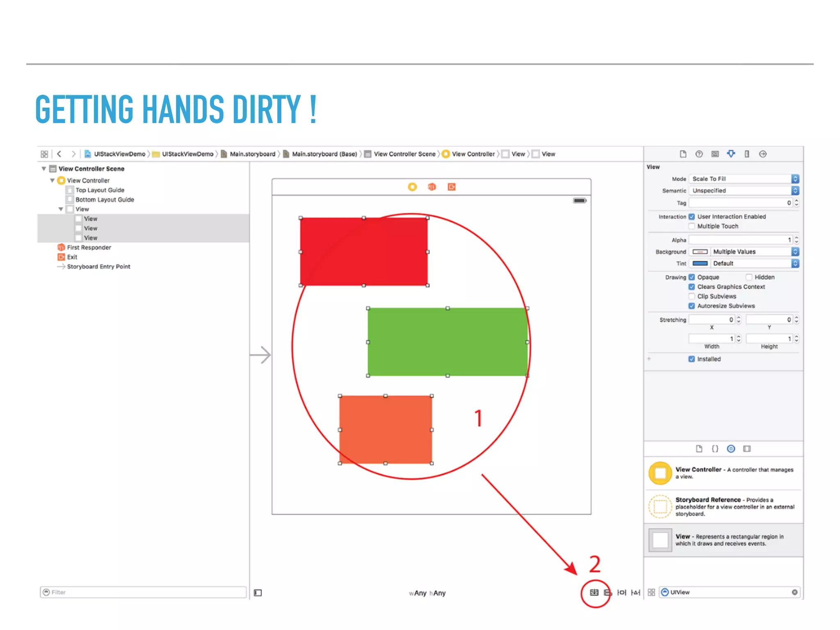
Task: Open Resolve Auto Layout Issues button
Action: tap(635, 592)
